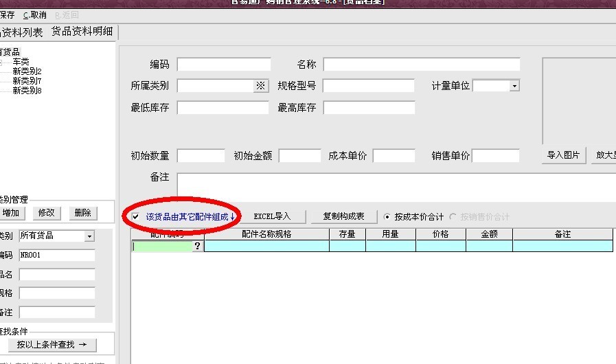
Task: Click the 备注 column header in table
Action: (x=562, y=234)
